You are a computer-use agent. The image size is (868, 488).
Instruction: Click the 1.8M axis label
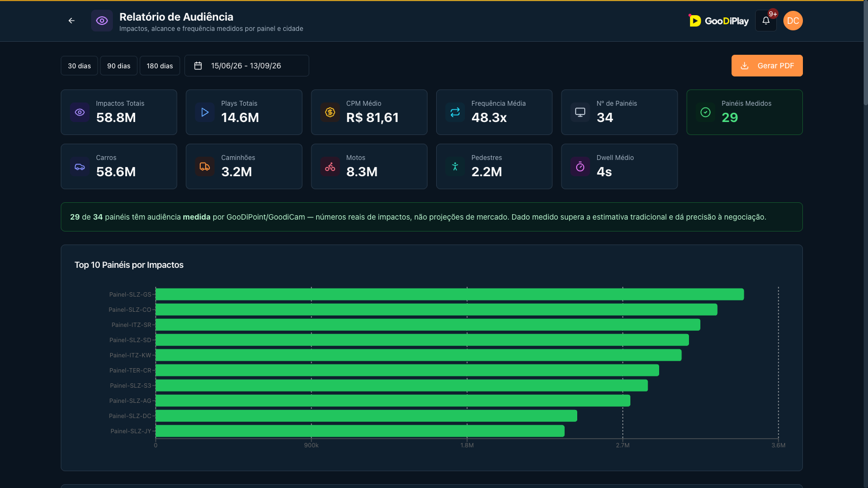(467, 445)
